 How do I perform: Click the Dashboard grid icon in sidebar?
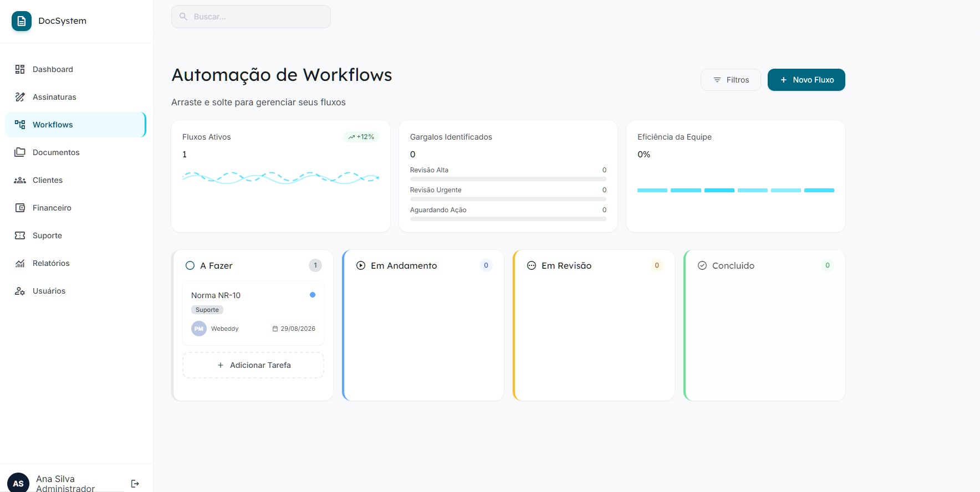[20, 69]
